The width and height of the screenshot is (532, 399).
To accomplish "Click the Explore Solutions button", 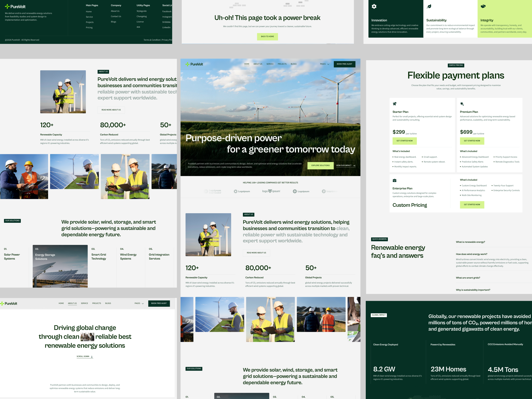I will click(x=320, y=165).
